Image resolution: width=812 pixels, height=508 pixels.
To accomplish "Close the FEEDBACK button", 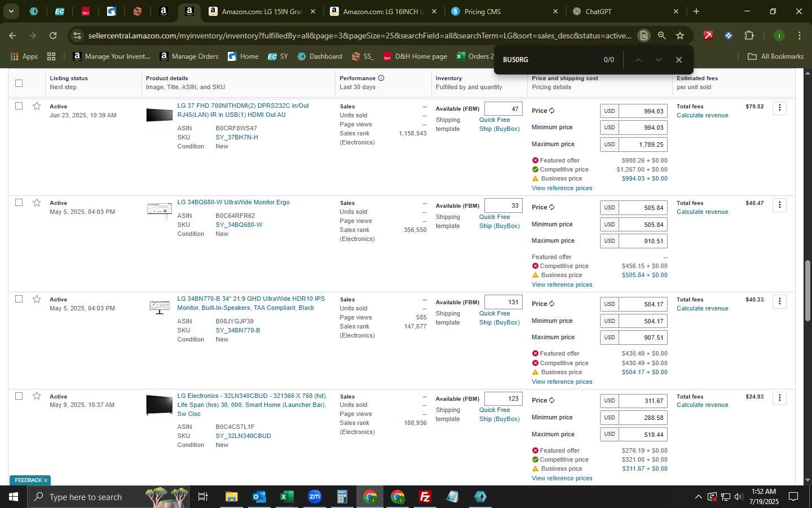I will (46, 480).
